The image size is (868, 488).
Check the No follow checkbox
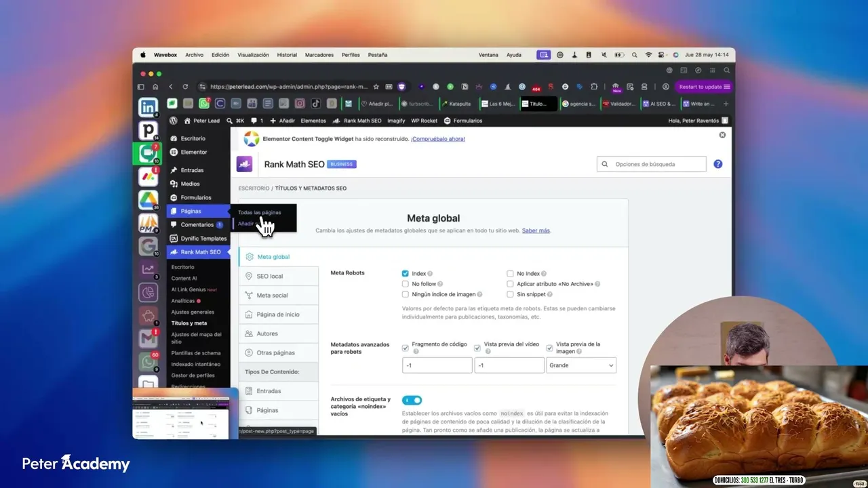pos(406,284)
